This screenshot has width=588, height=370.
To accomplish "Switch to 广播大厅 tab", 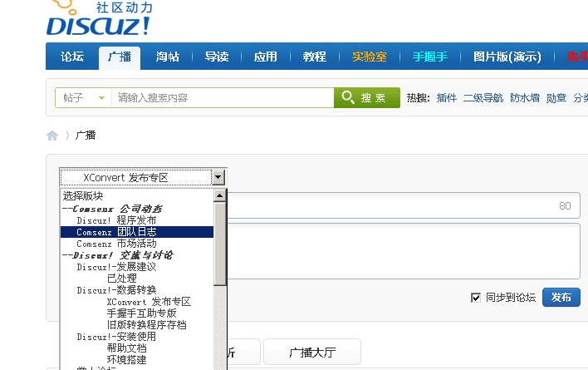I will [312, 352].
